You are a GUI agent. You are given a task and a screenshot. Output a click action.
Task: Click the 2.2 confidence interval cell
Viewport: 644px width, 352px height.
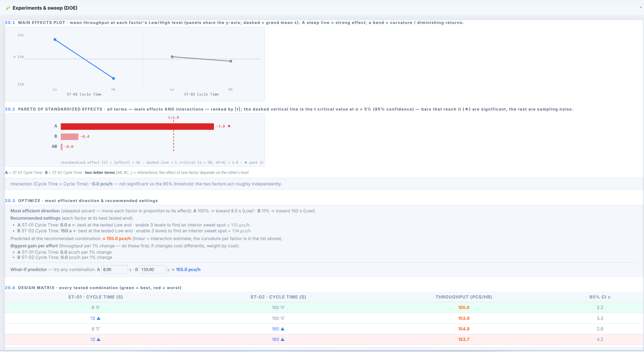click(x=600, y=307)
